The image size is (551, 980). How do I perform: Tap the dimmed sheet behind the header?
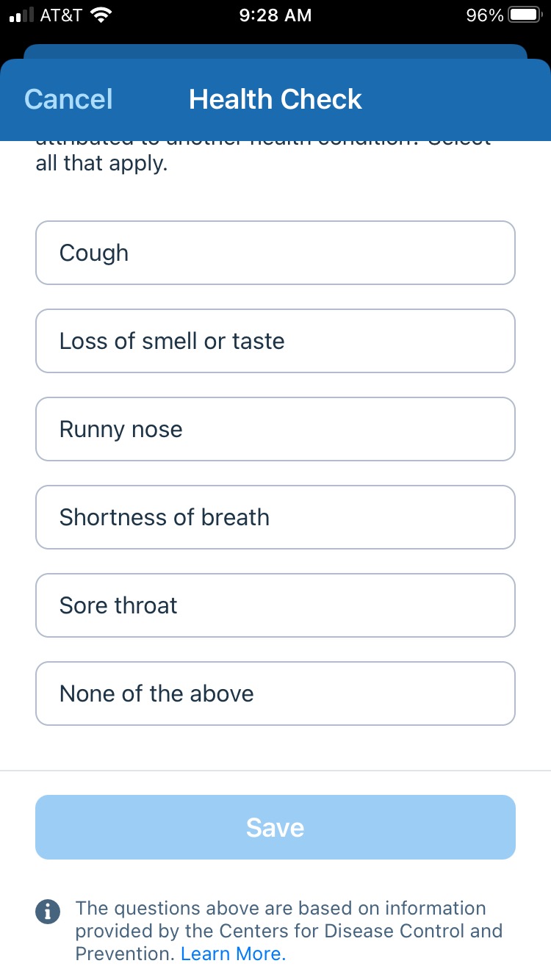pyautogui.click(x=275, y=51)
